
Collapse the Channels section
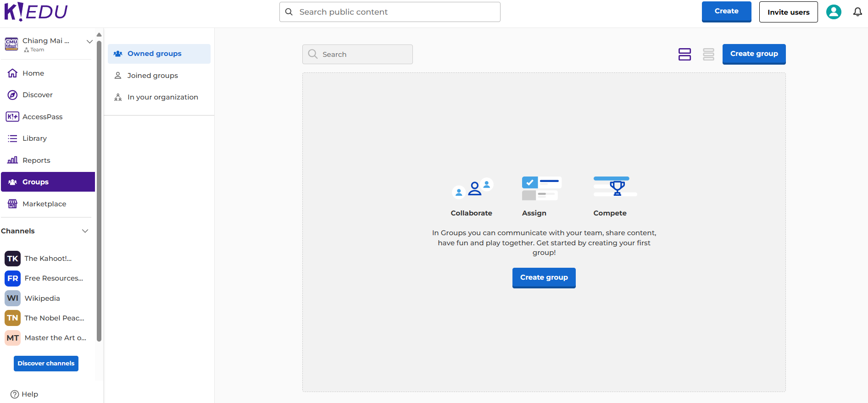coord(85,231)
